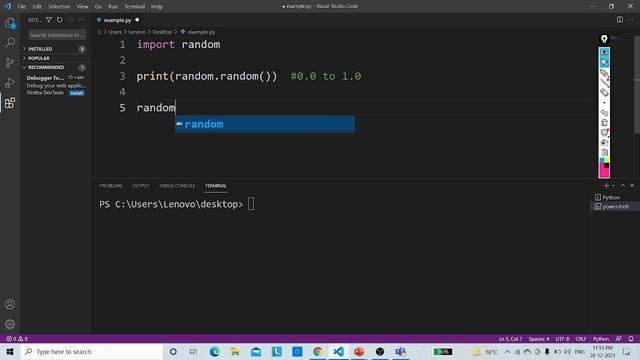This screenshot has width=640, height=360.
Task: Open the Run menu
Action: pos(113,7)
